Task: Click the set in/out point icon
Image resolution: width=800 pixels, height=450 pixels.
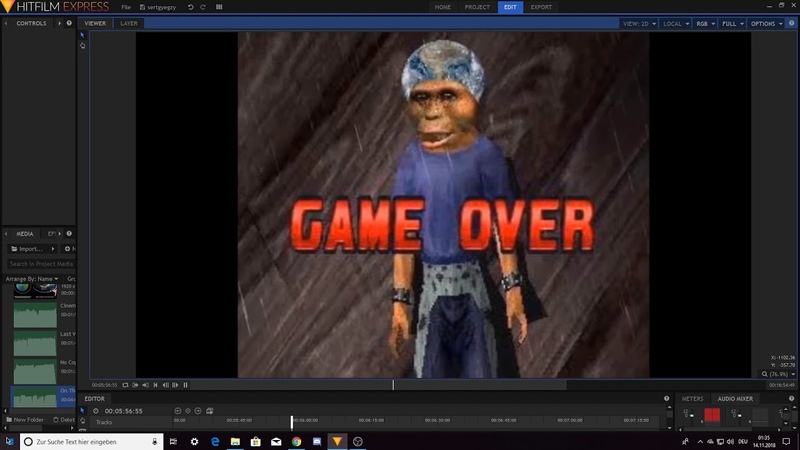Action: (135, 385)
